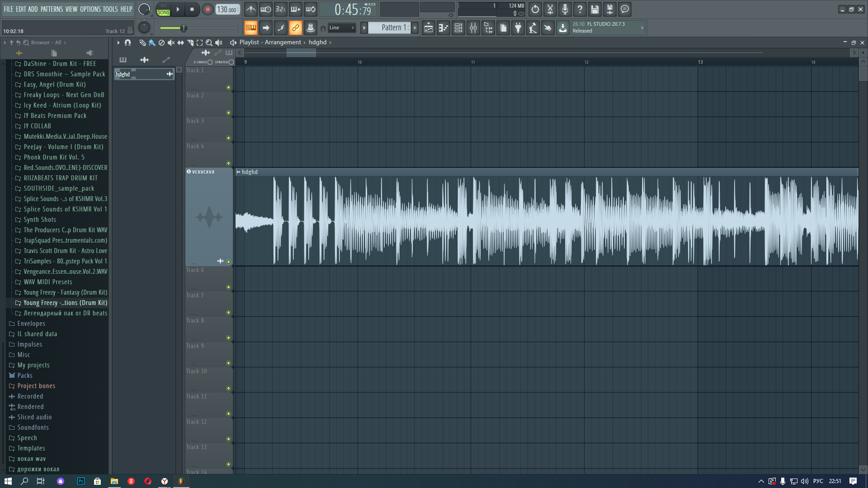Open the piano roll view

click(x=443, y=28)
